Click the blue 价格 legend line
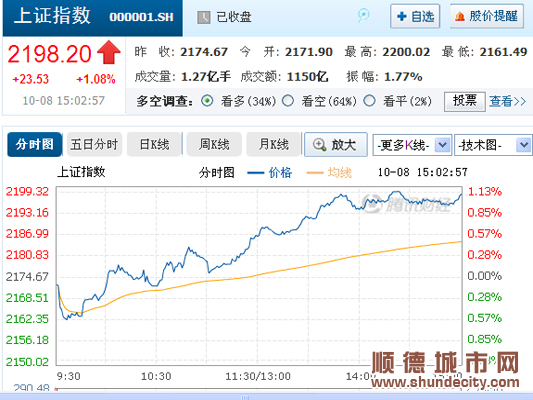 pos(255,173)
